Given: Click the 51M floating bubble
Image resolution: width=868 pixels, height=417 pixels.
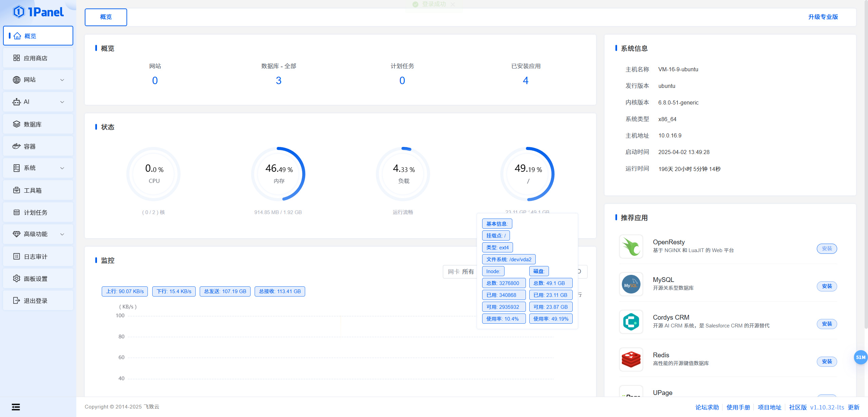Looking at the screenshot, I should point(860,357).
